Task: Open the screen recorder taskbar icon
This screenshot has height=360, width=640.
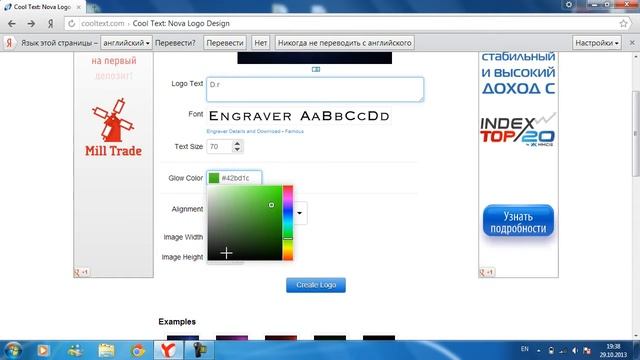Action: (199, 350)
